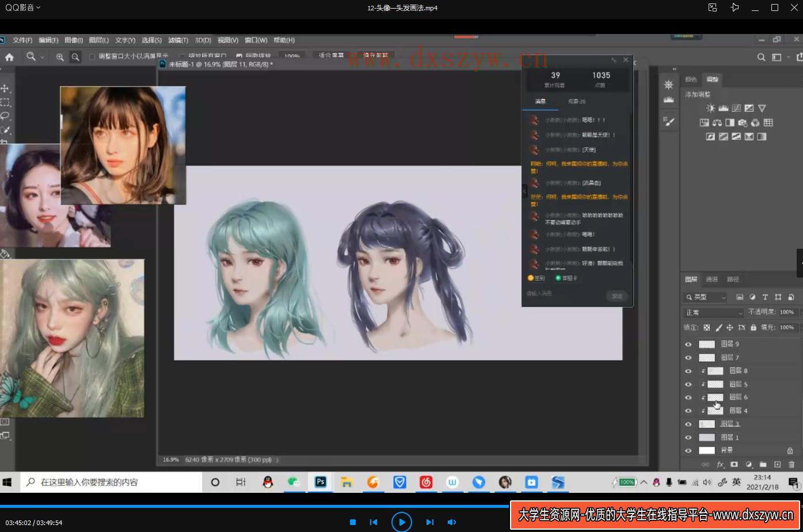Screen dimensions: 803x532
Task: Mute player volume icon
Action: 452,522
